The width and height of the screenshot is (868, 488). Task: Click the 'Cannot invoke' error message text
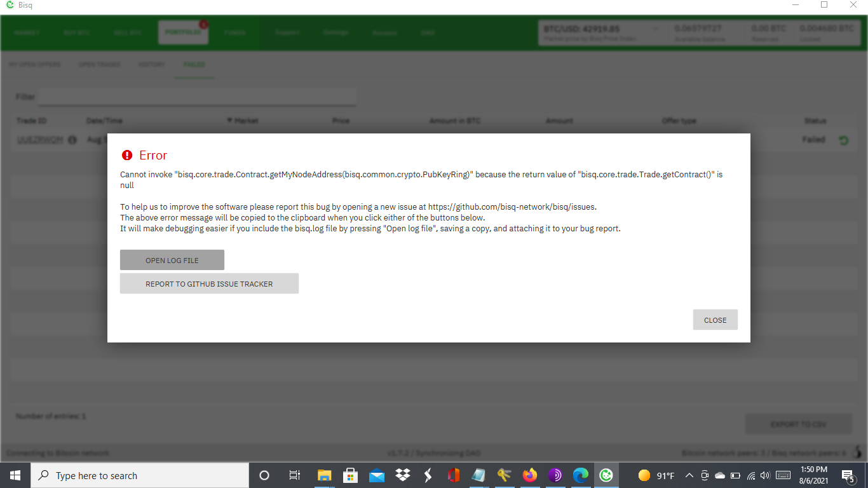(422, 179)
